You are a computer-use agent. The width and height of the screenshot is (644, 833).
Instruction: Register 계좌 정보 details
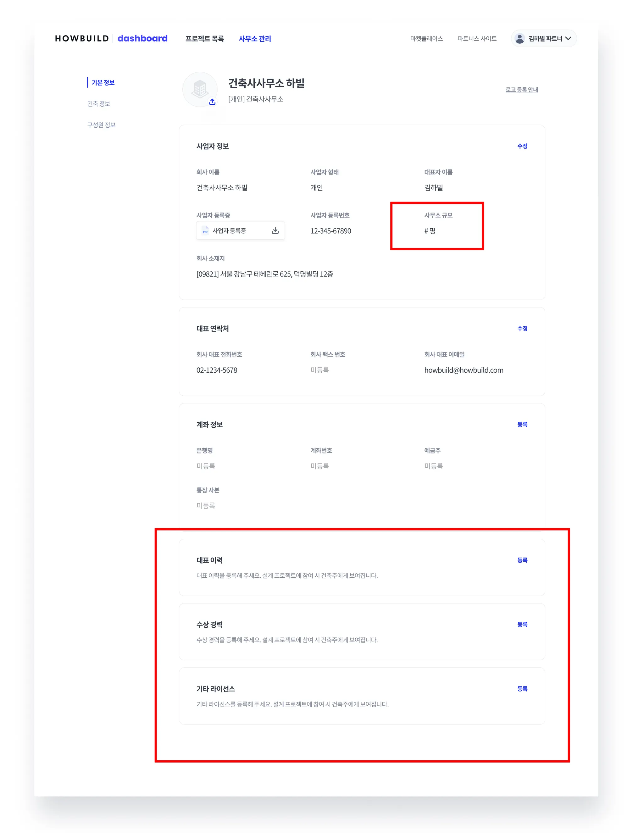522,425
